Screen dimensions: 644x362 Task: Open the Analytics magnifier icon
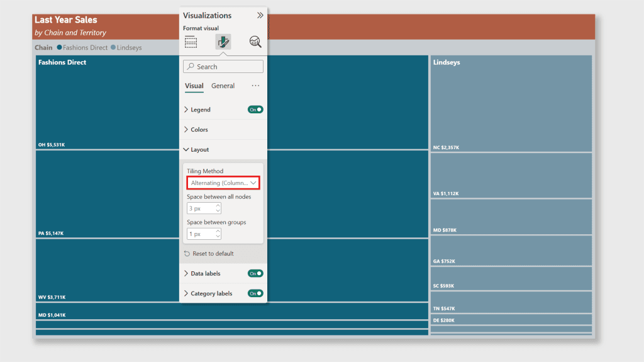click(255, 42)
